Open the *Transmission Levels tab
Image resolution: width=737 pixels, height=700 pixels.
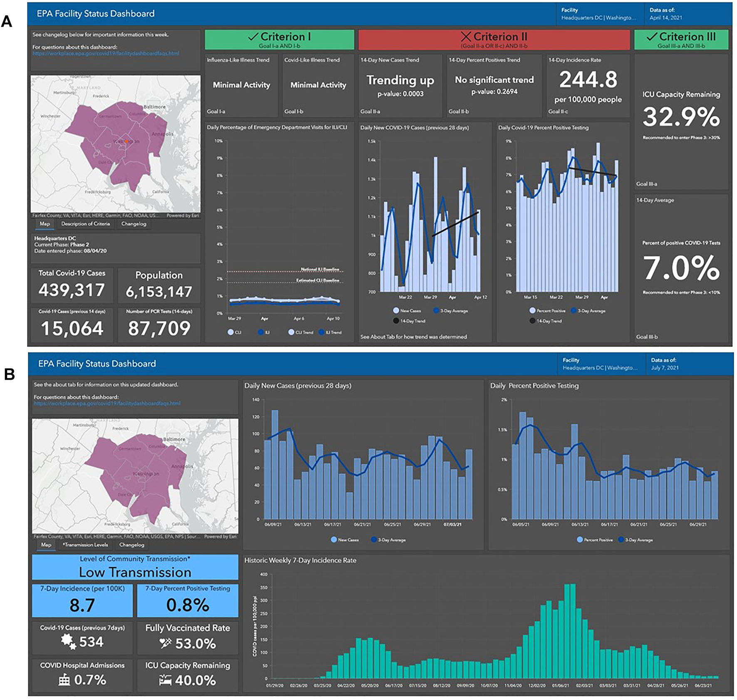[x=85, y=545]
